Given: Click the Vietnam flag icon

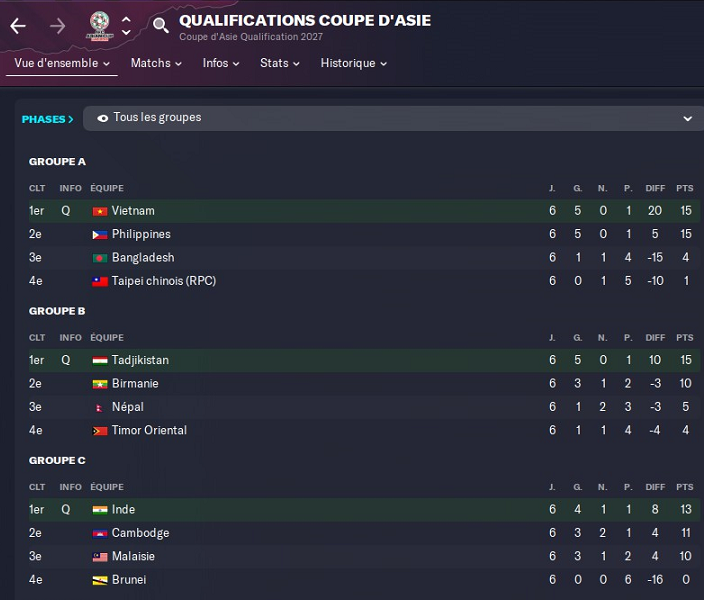Looking at the screenshot, I should pos(100,211).
